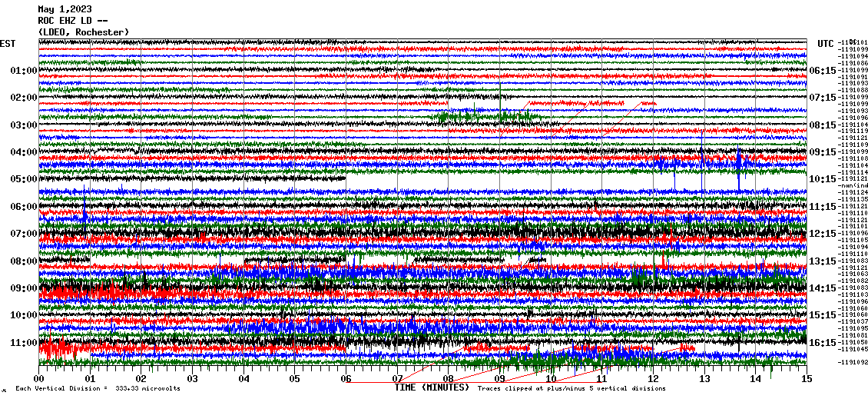Select minute 05 on the bottom axis
Viewport: 868px width, 399px height.
coord(295,379)
